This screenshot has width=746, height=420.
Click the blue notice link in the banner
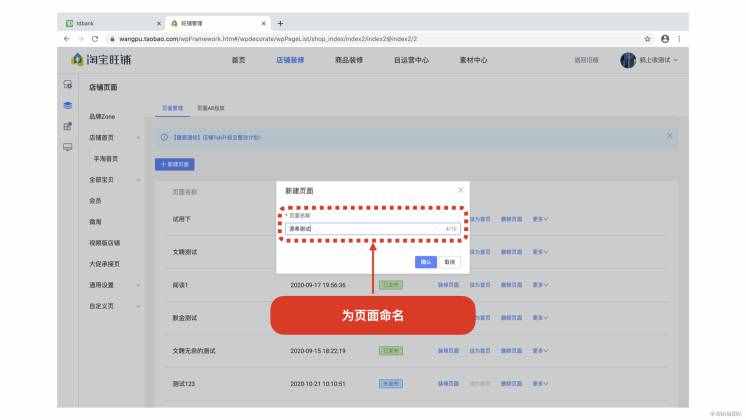[217, 137]
